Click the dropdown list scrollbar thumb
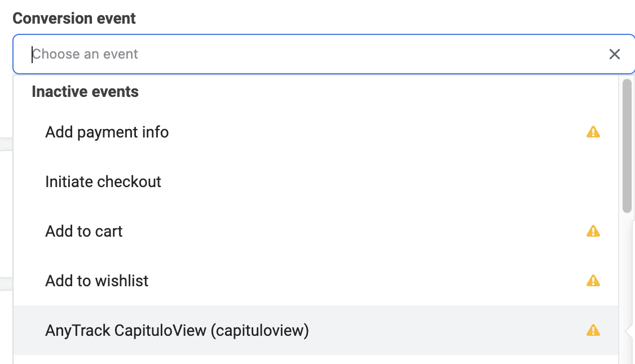Image resolution: width=635 pixels, height=364 pixels. click(x=627, y=145)
